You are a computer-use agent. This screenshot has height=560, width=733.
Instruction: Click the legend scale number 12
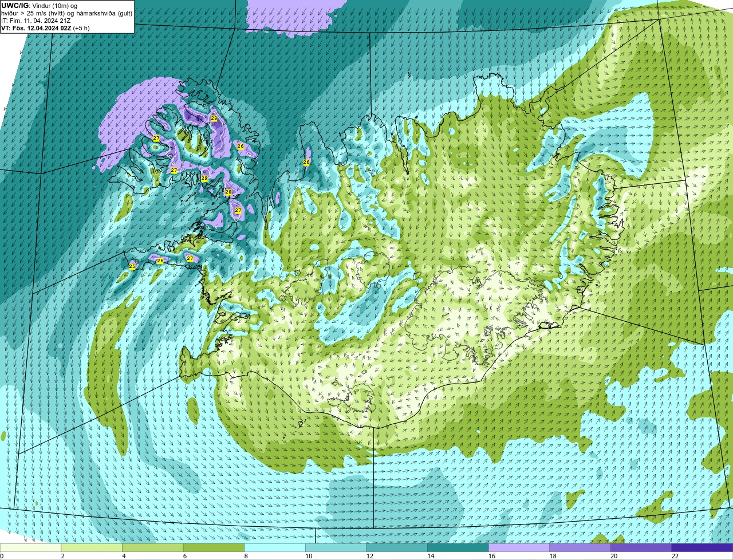tap(370, 556)
